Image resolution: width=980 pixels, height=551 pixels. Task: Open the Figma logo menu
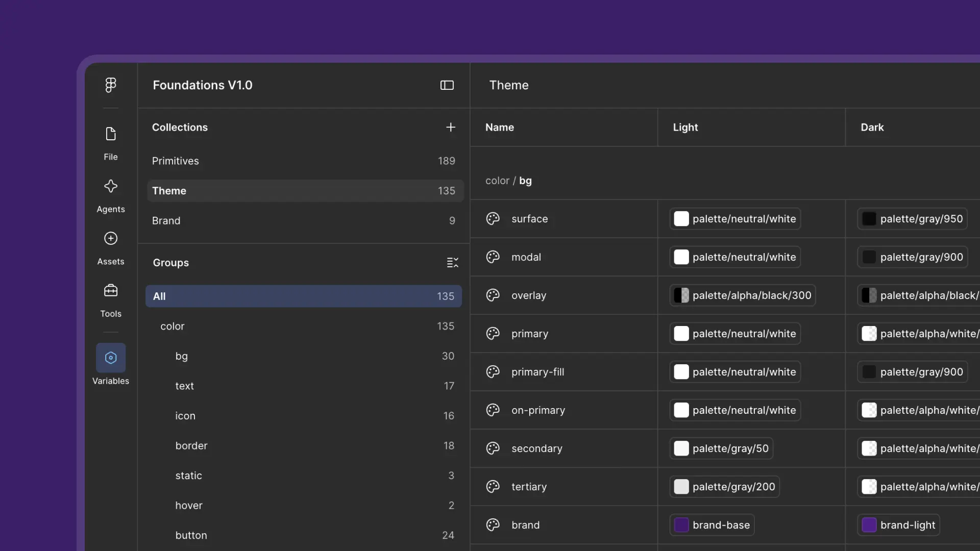coord(111,85)
